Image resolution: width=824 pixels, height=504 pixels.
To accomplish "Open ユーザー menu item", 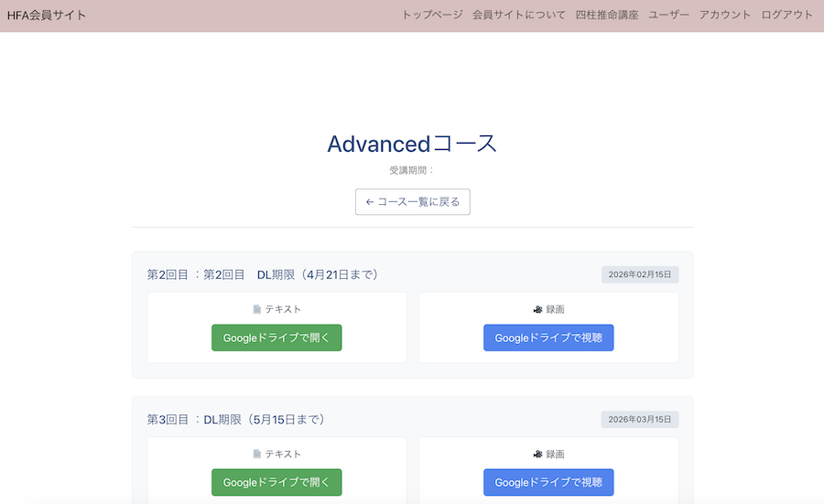I will (x=668, y=15).
